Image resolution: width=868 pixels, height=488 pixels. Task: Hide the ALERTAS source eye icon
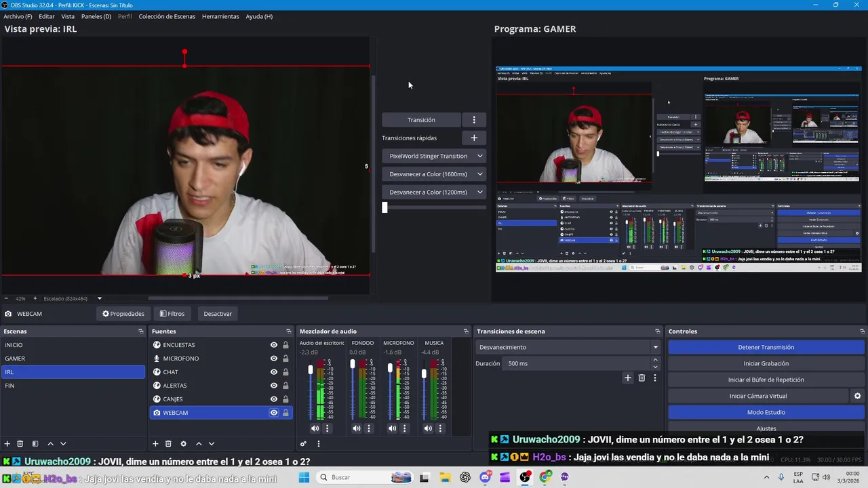click(x=274, y=386)
